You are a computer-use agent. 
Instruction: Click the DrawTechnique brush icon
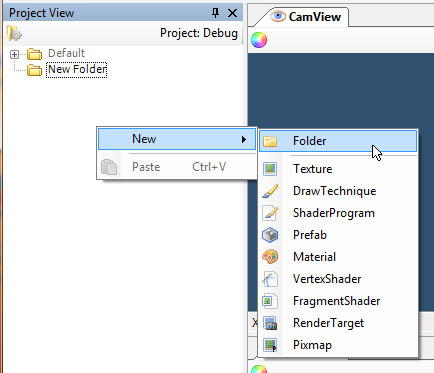pyautogui.click(x=270, y=191)
